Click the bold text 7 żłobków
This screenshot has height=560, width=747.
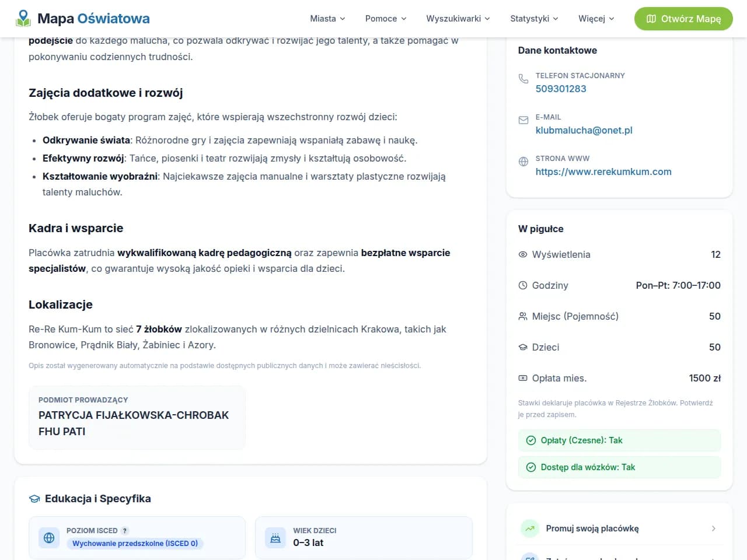tap(159, 329)
